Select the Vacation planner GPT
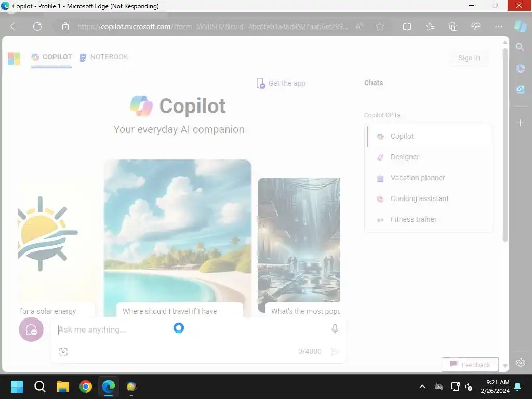The height and width of the screenshot is (399, 532). 429,178
